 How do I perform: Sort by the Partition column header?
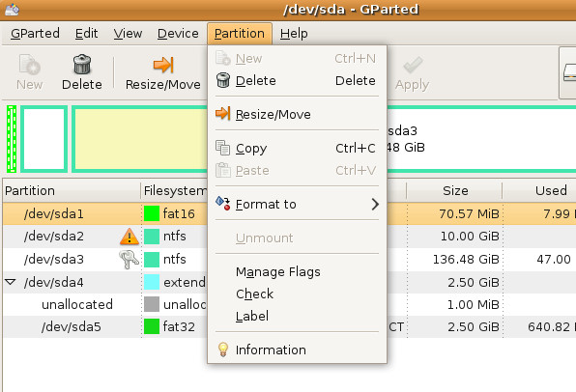(x=72, y=190)
